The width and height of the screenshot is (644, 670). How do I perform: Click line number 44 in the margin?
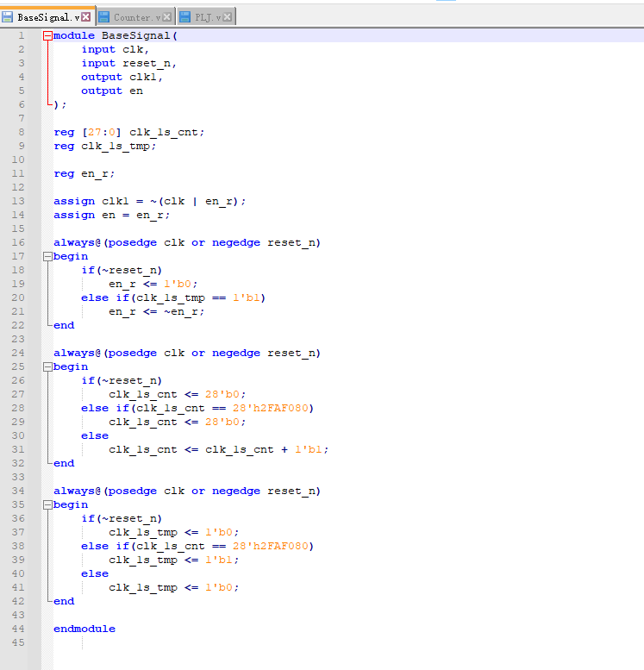coord(18,629)
